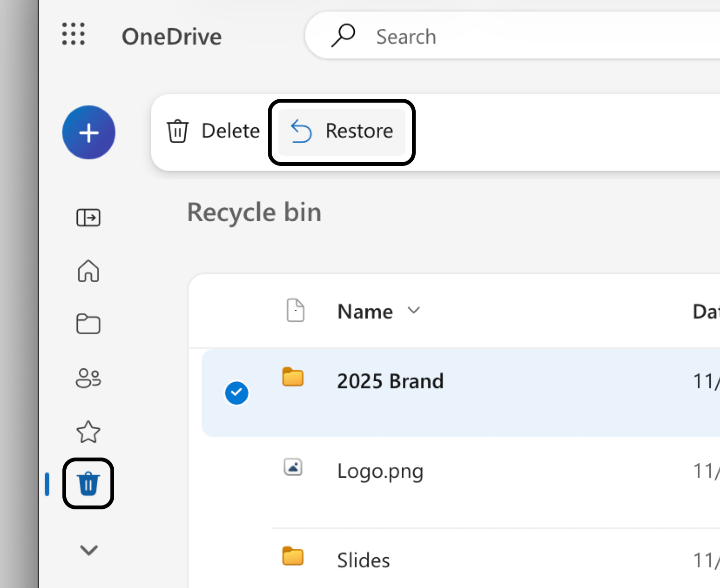This screenshot has width=720, height=588.
Task: Expand more sidebar items chevron
Action: tap(89, 550)
